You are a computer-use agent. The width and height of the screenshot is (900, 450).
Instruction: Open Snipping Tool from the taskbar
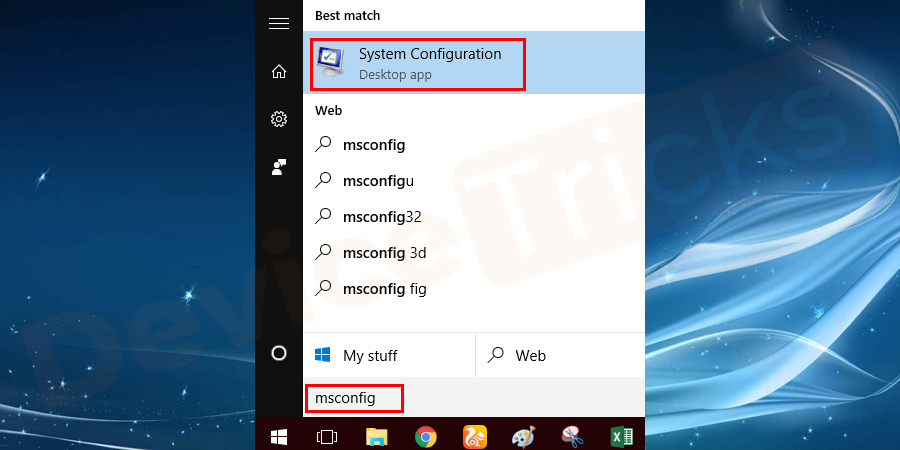pos(573,436)
